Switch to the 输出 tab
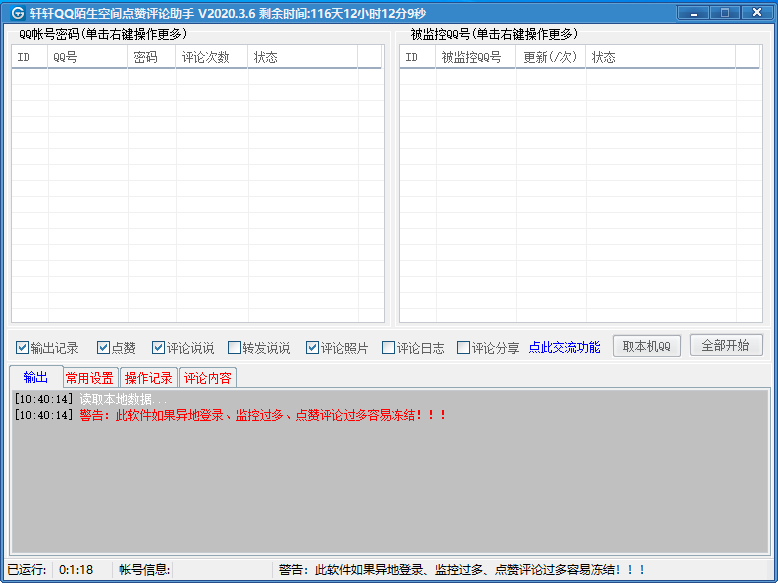Screen dimensions: 778x583 [35, 377]
